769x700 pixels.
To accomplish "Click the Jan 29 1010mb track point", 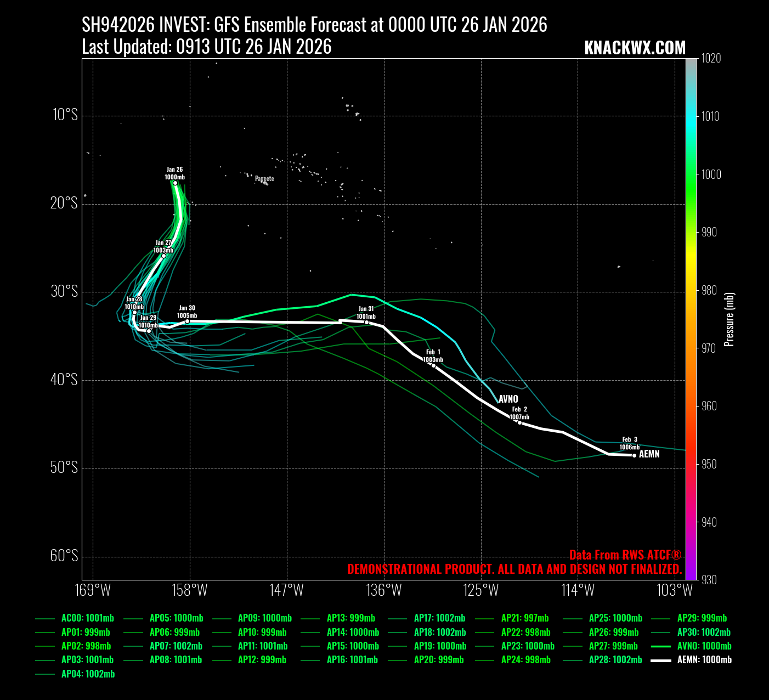I will [x=149, y=331].
